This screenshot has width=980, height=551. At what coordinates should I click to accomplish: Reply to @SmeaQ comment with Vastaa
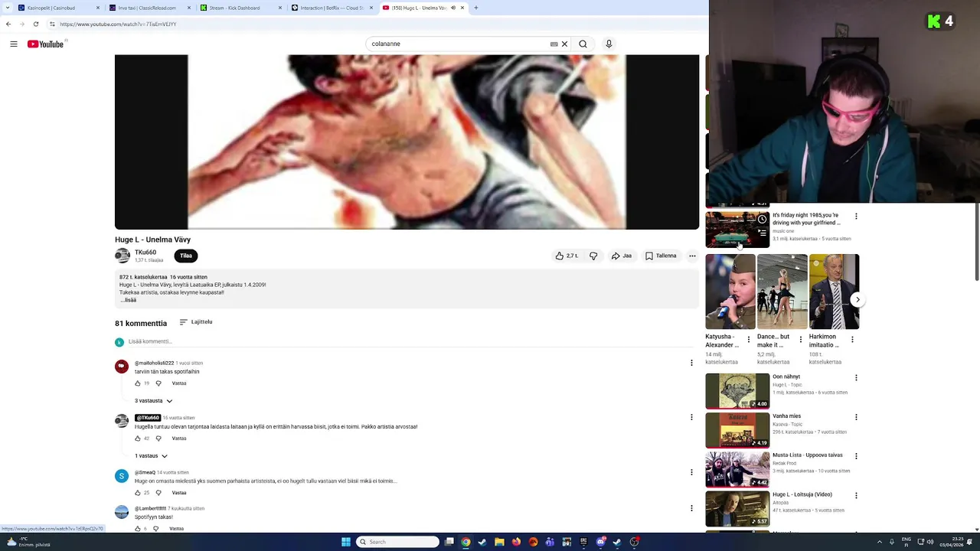pyautogui.click(x=179, y=493)
